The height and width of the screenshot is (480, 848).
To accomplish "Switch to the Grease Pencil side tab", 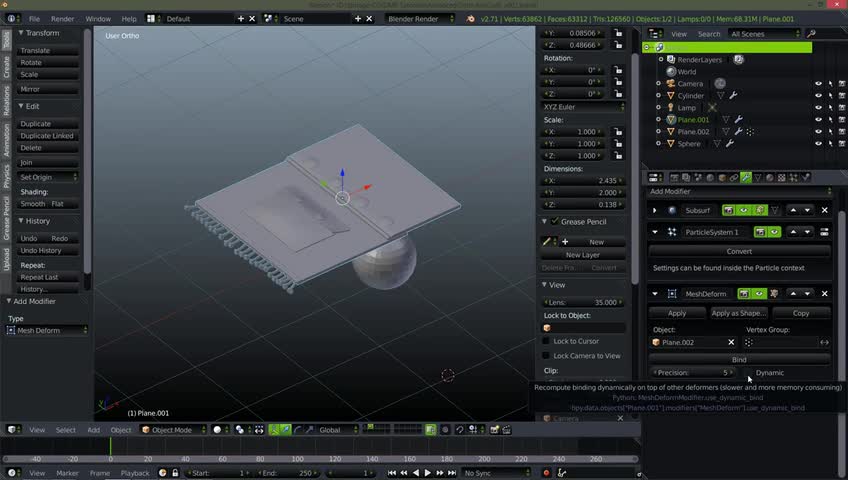I will 6,218.
